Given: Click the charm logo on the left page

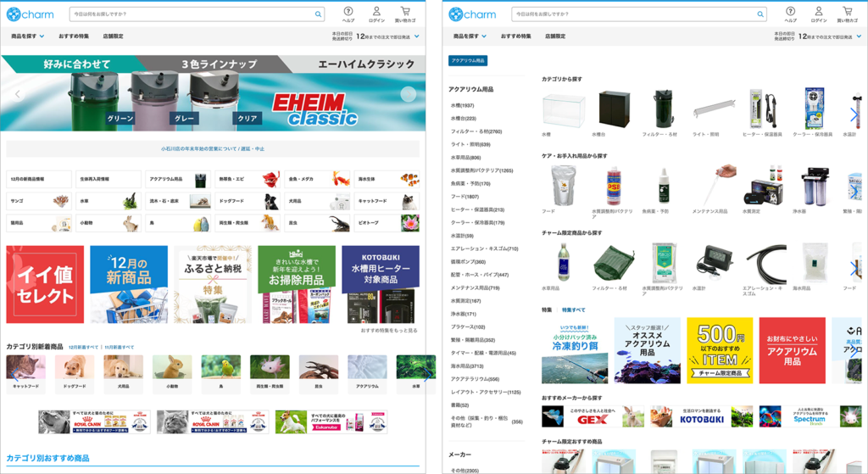Looking at the screenshot, I should [31, 14].
